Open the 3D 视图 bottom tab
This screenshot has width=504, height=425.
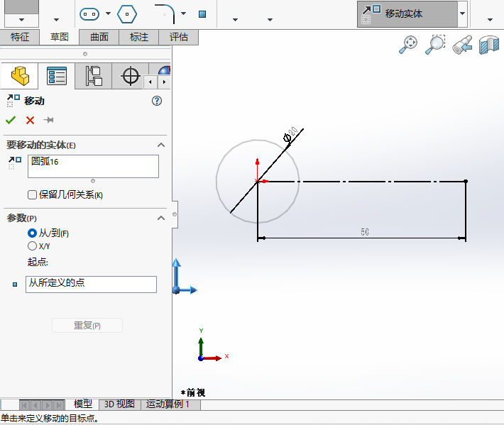pyautogui.click(x=119, y=404)
